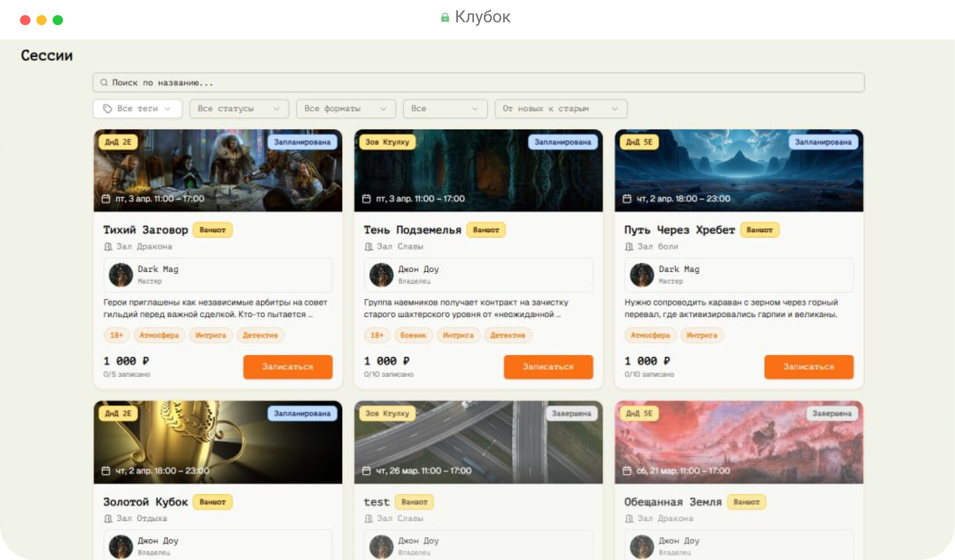The height and width of the screenshot is (560, 955).
Task: Click Записаться on Путь Через Хребет
Action: click(x=809, y=367)
